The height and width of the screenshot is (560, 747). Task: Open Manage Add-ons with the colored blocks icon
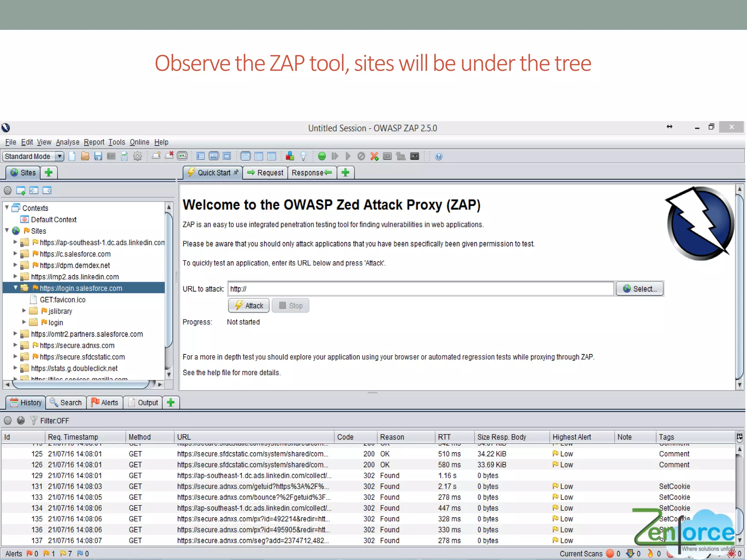(x=290, y=156)
